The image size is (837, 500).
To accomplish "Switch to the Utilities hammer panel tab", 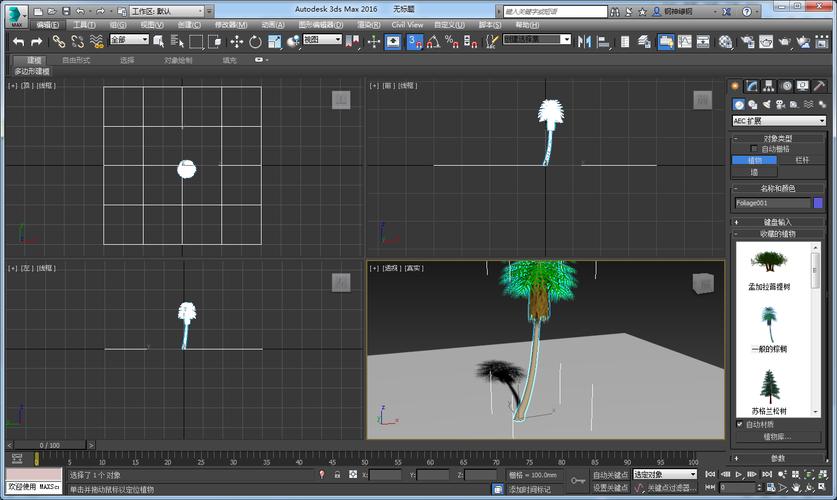I will click(819, 86).
